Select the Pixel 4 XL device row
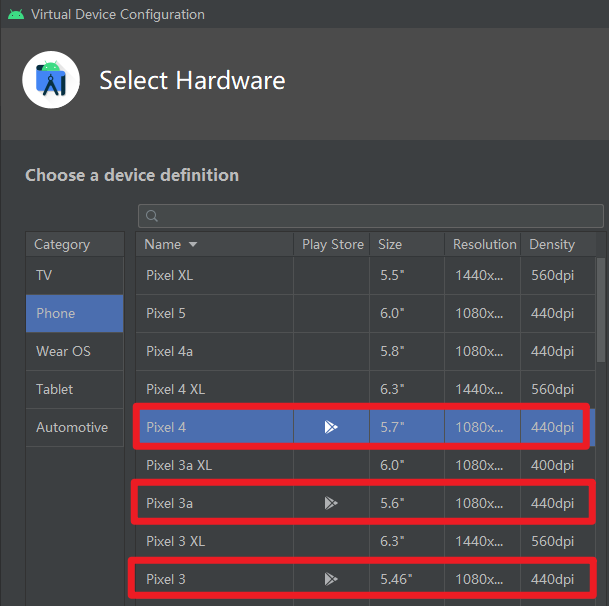609x606 pixels. pos(365,389)
